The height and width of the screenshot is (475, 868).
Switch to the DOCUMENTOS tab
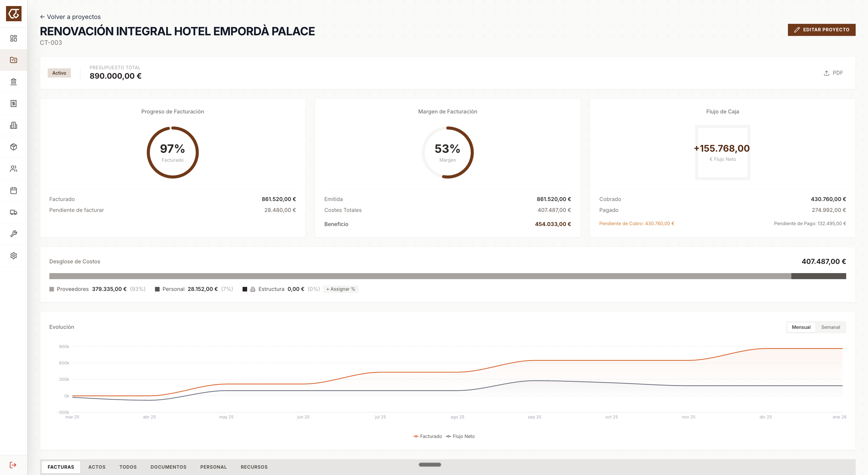(x=168, y=467)
